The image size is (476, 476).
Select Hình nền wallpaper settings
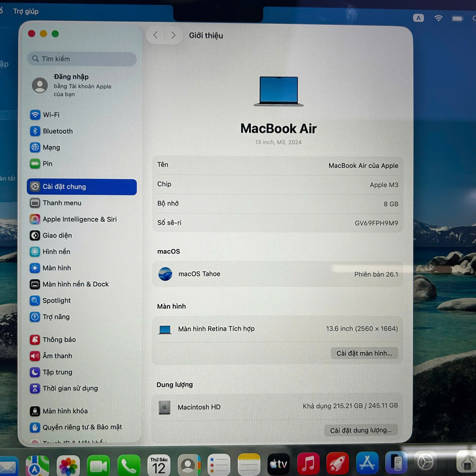(x=56, y=252)
